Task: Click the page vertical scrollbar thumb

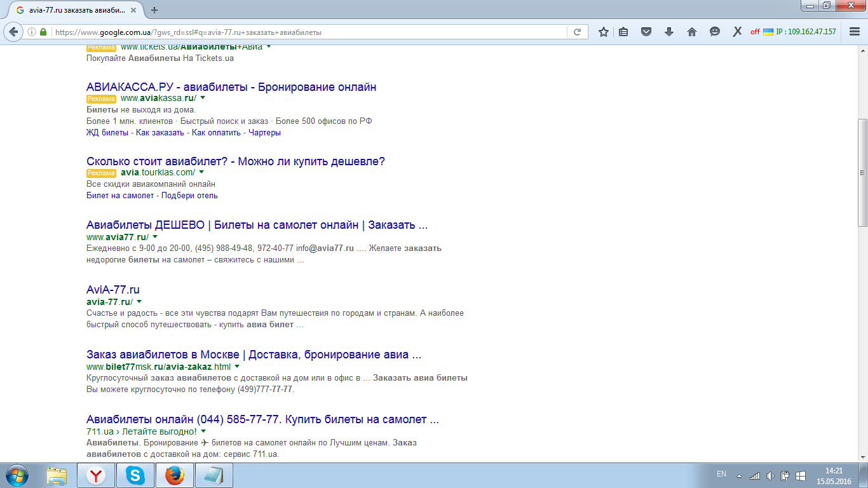Action: [862, 172]
